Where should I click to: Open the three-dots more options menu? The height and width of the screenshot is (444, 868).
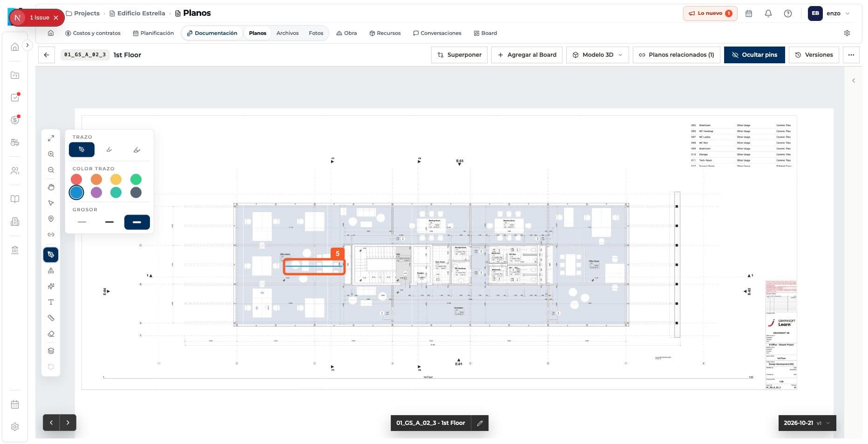point(851,55)
